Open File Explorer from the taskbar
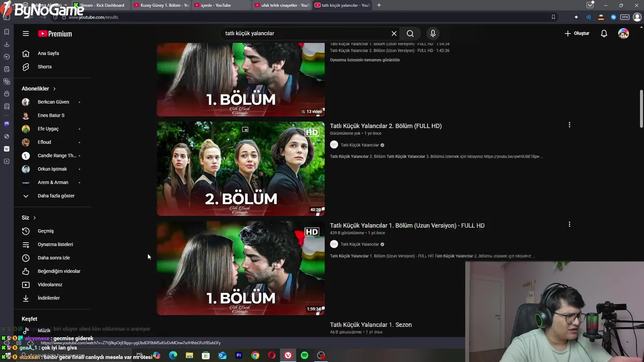Image resolution: width=644 pixels, height=362 pixels. (x=189, y=355)
